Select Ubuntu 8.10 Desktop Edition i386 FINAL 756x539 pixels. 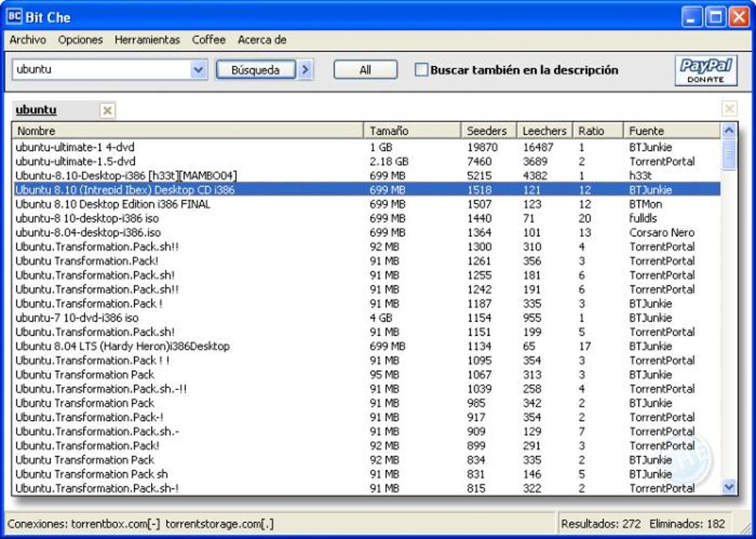tap(367, 204)
